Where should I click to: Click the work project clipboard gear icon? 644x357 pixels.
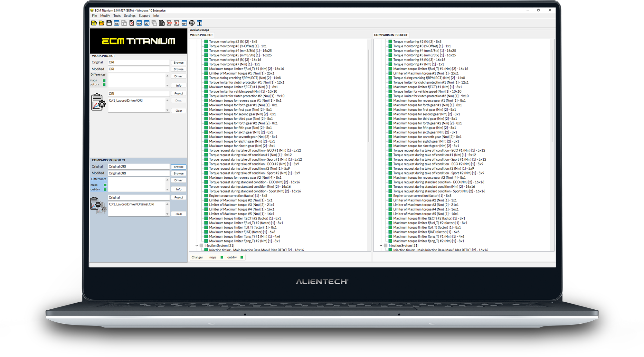98,102
